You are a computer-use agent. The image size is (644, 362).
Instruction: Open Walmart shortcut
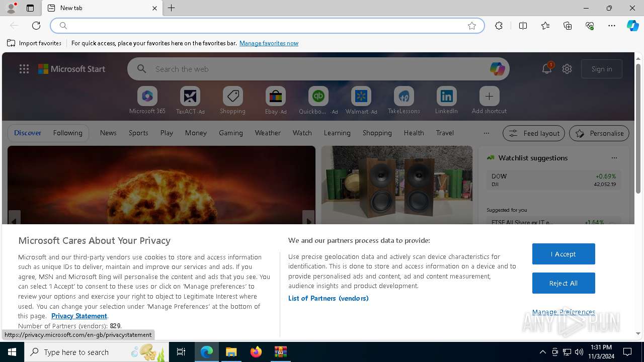click(x=361, y=100)
